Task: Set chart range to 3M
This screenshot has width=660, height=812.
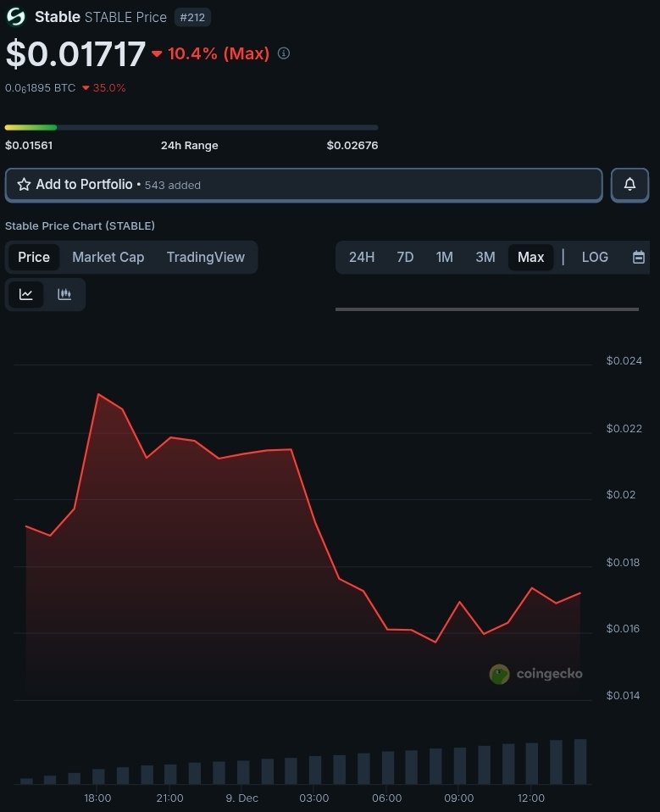Action: point(485,257)
